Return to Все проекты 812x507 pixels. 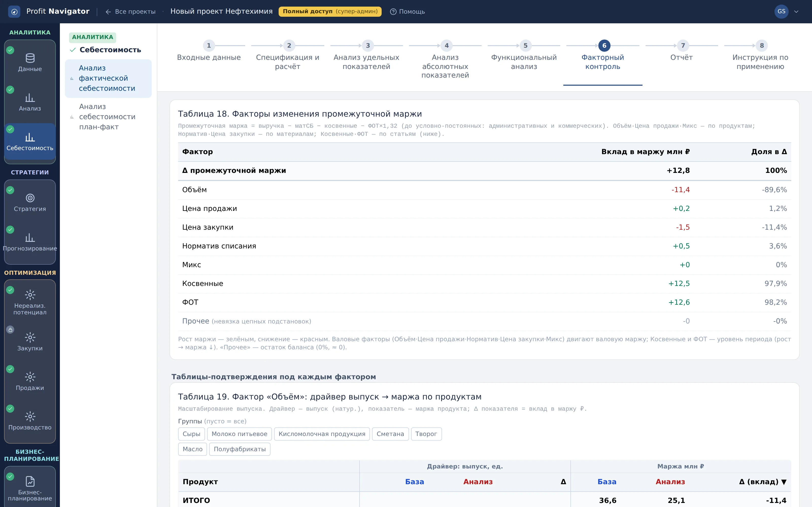click(x=130, y=11)
